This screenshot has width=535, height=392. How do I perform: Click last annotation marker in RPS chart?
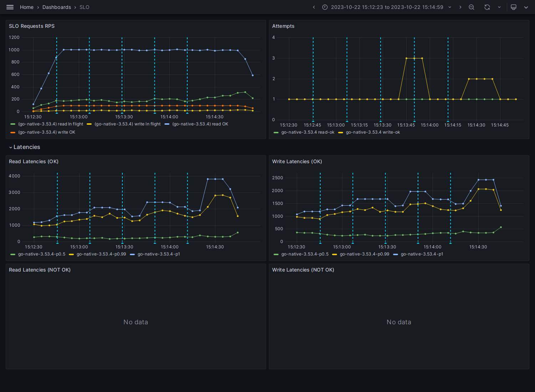[x=187, y=113]
